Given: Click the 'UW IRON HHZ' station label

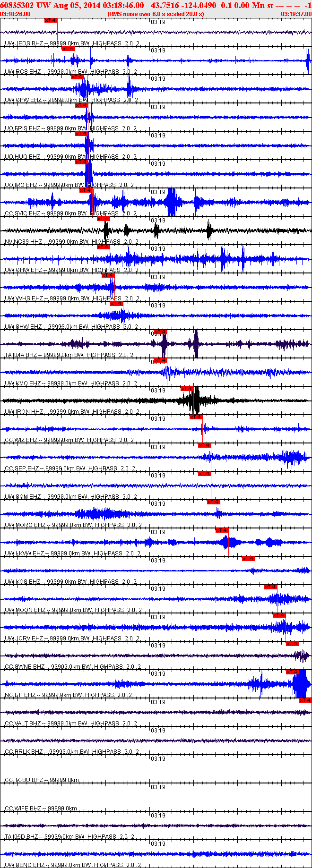Looking at the screenshot, I should pyautogui.click(x=24, y=412).
